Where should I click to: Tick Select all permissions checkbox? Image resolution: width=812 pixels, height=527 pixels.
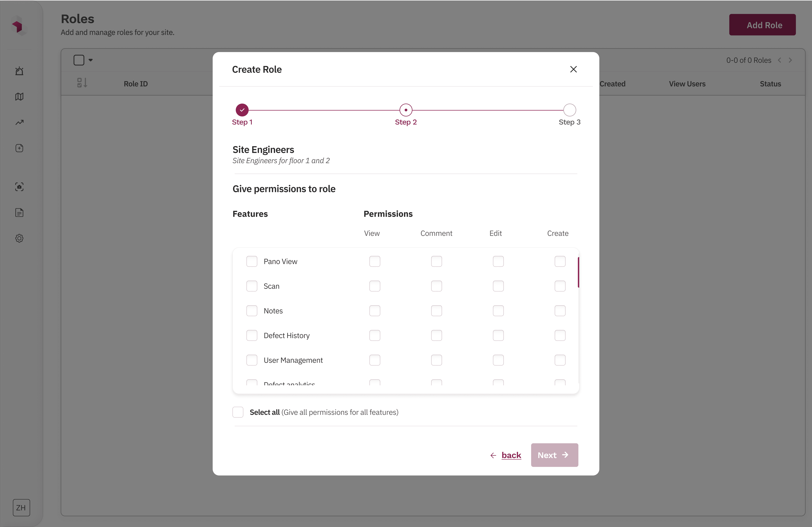point(238,412)
